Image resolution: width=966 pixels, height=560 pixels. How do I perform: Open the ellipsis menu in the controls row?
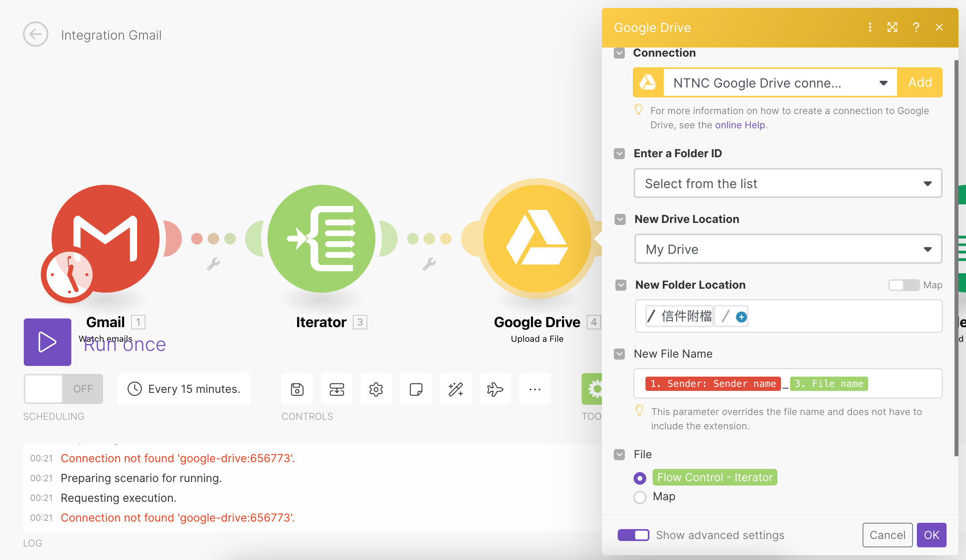click(x=535, y=389)
